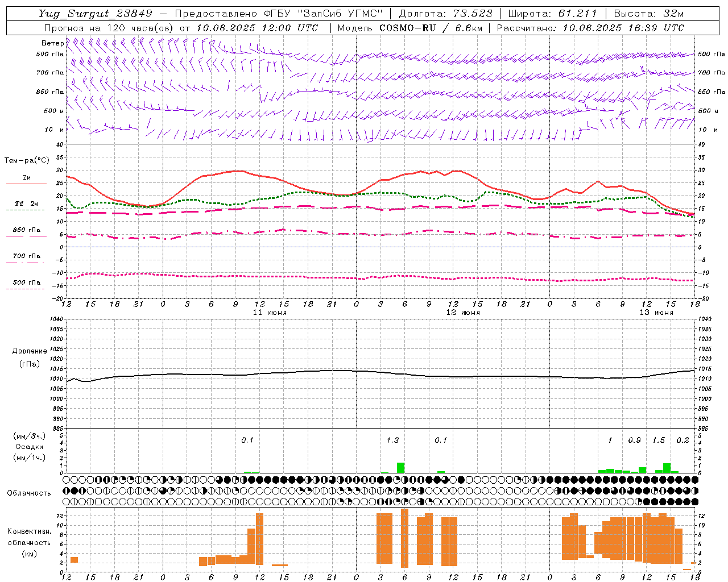Click the Облачность cloud cover label
728x582 pixels.
coord(29,493)
